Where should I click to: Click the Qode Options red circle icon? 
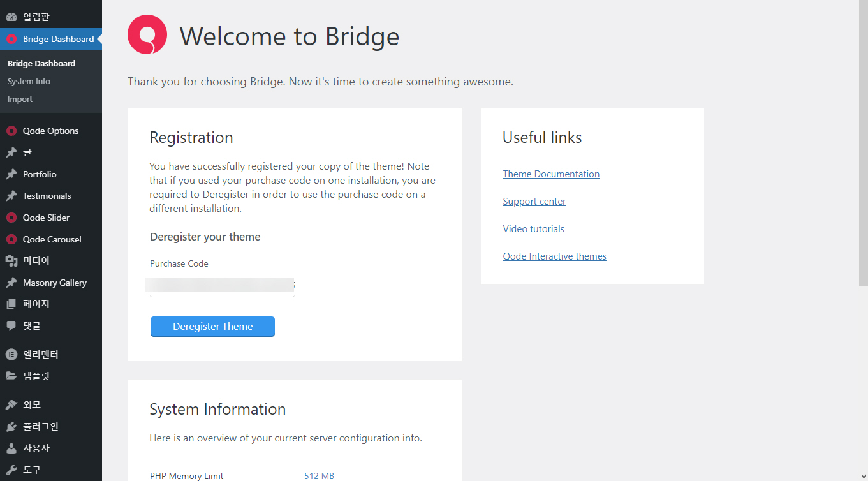click(11, 131)
